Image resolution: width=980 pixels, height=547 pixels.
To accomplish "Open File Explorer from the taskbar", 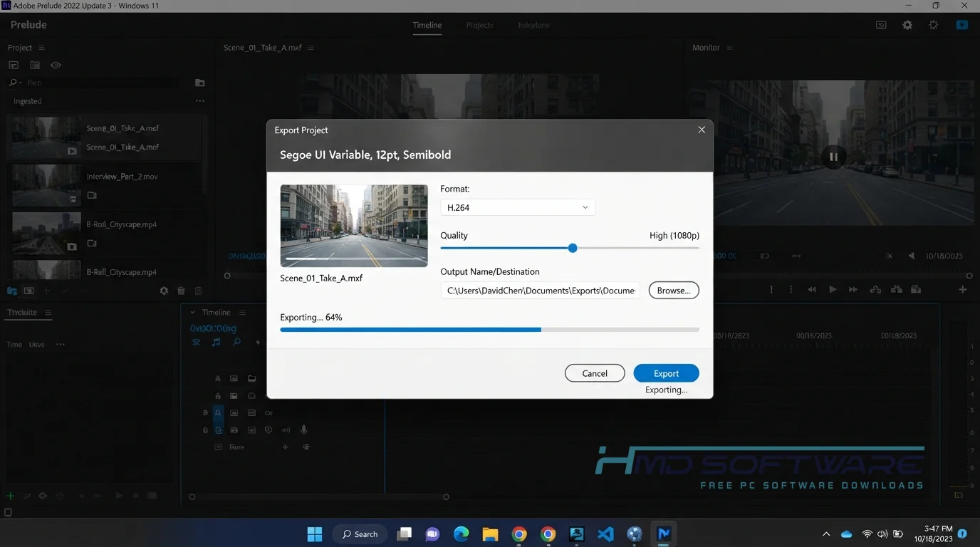I will click(490, 533).
